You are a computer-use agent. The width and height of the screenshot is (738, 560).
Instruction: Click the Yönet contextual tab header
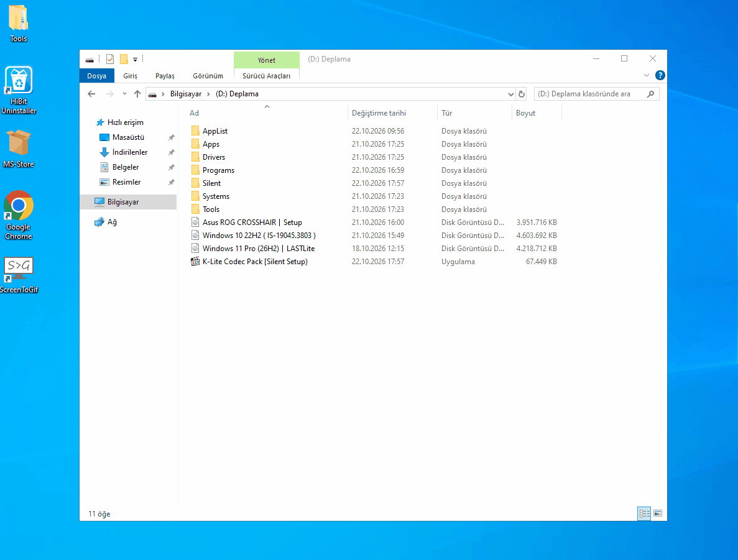[266, 60]
